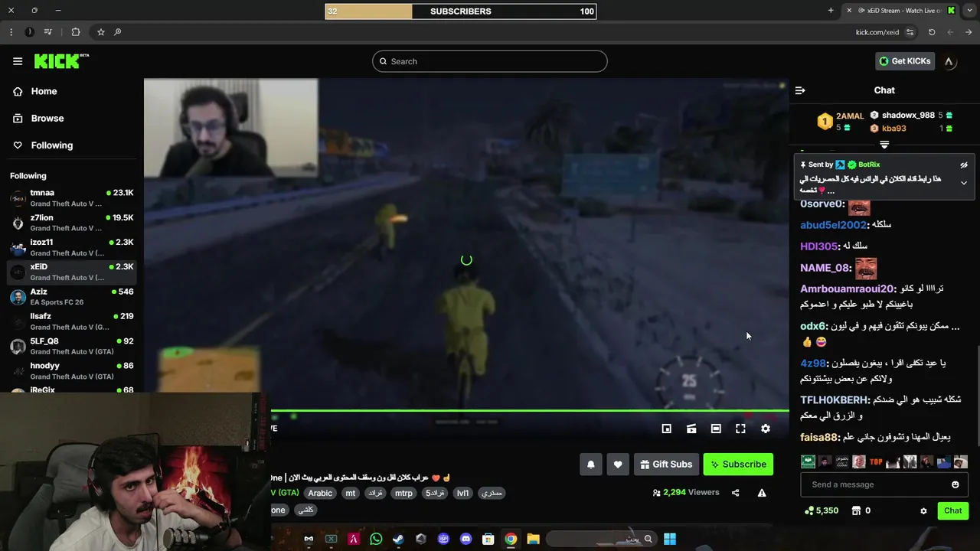Select the Arabic tag
Screen dimensions: 980x551
(x=320, y=493)
